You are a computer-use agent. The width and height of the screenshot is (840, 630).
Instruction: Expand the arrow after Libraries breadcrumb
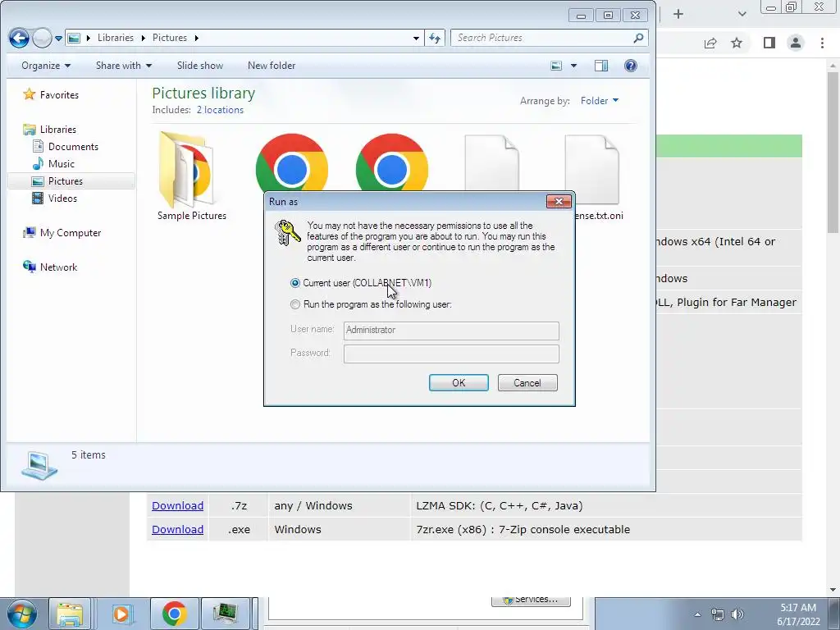143,38
